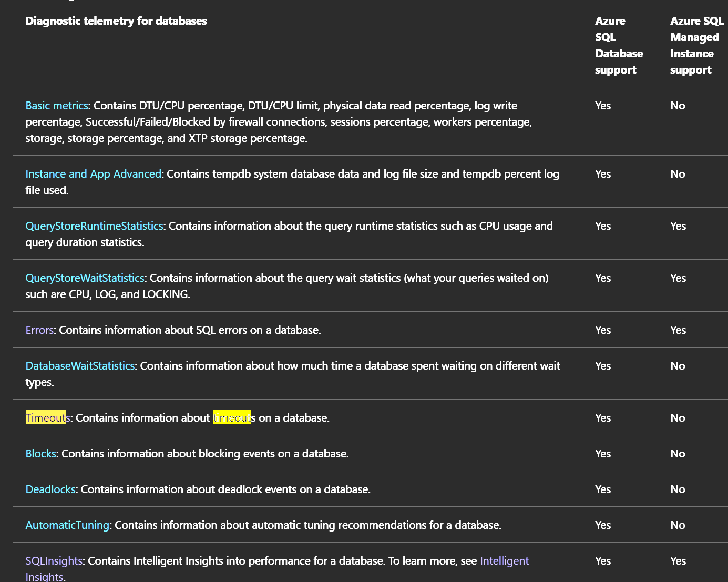The image size is (728, 582).
Task: Open the Instance and App Advanced link
Action: click(x=93, y=174)
